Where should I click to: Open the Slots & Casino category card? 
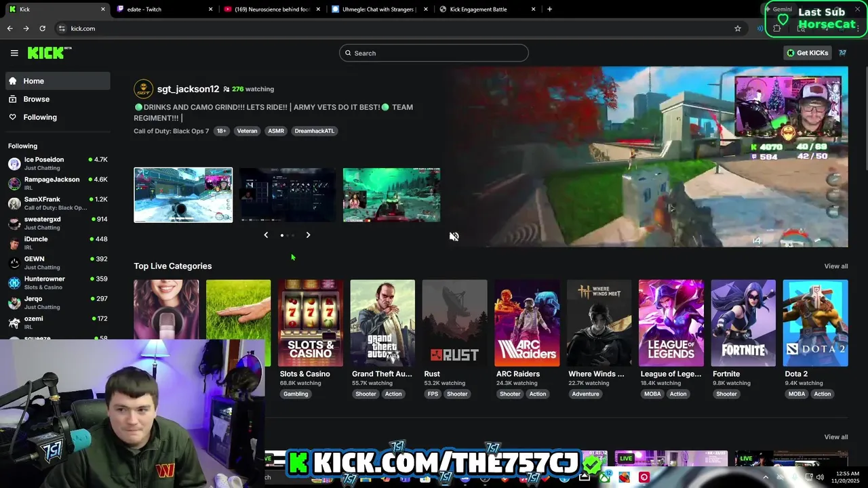311,323
